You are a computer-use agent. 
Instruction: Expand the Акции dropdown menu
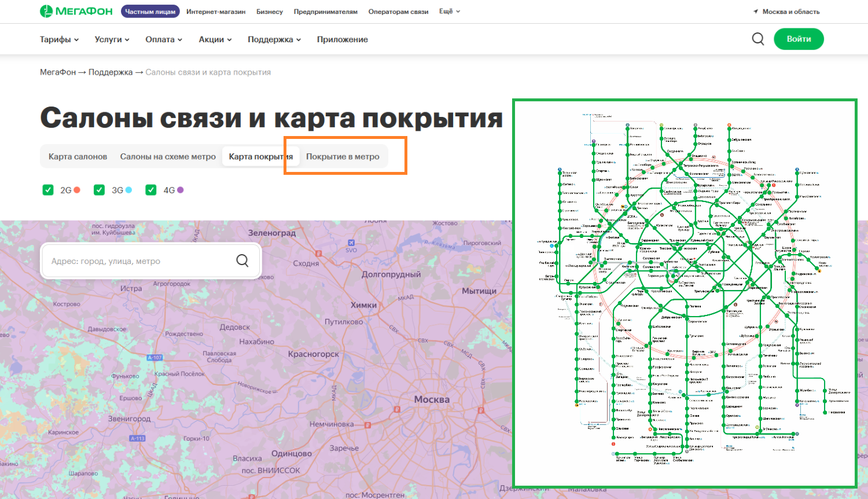coord(215,39)
